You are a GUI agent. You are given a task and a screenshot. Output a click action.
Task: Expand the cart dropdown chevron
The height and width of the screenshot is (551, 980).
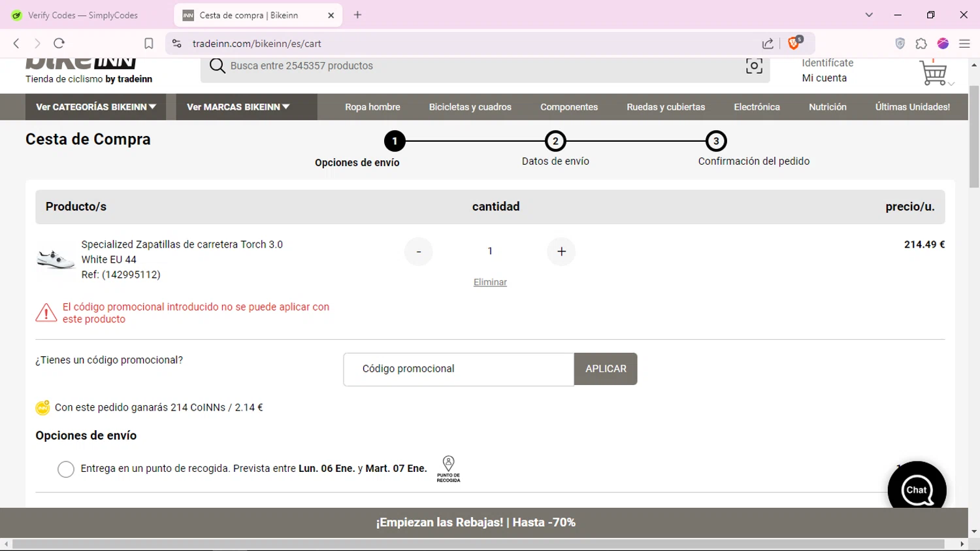pos(951,84)
